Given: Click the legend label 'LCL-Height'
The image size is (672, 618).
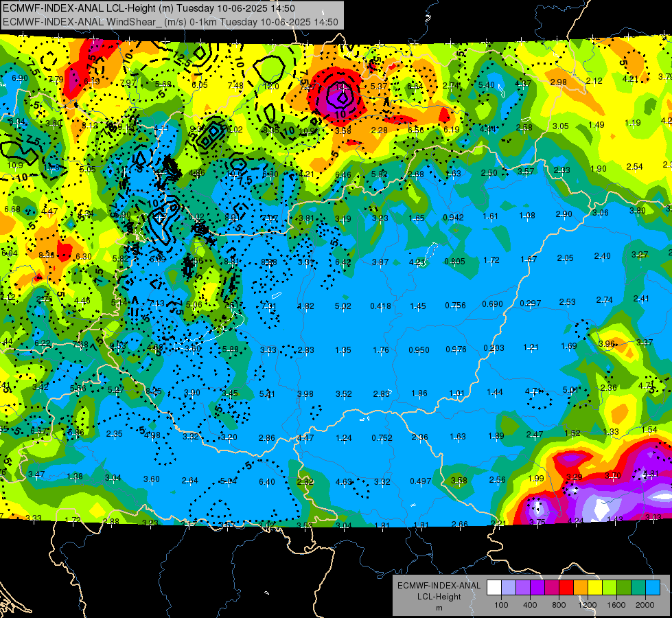Looking at the screenshot, I should click(439, 597).
